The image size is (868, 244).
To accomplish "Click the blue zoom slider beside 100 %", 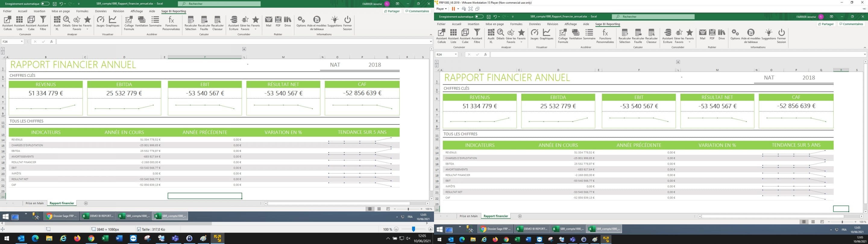I will pos(414,229).
